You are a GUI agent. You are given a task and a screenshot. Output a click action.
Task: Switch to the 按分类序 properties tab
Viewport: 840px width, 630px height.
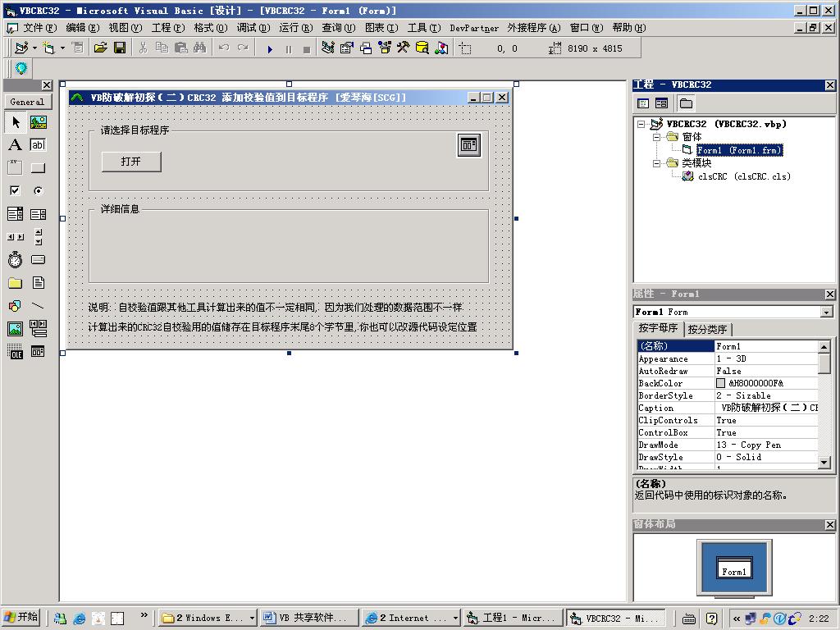tap(707, 329)
